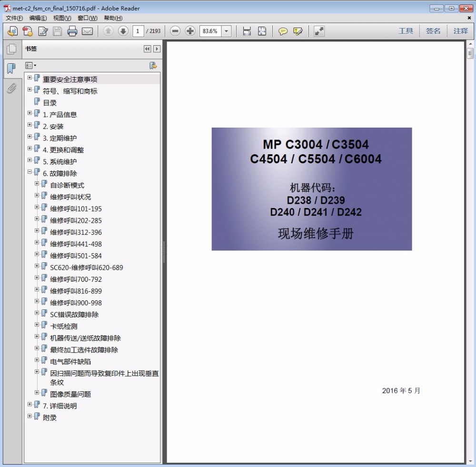476x467 pixels.
Task: Toggle full screen reading mode
Action: click(318, 31)
